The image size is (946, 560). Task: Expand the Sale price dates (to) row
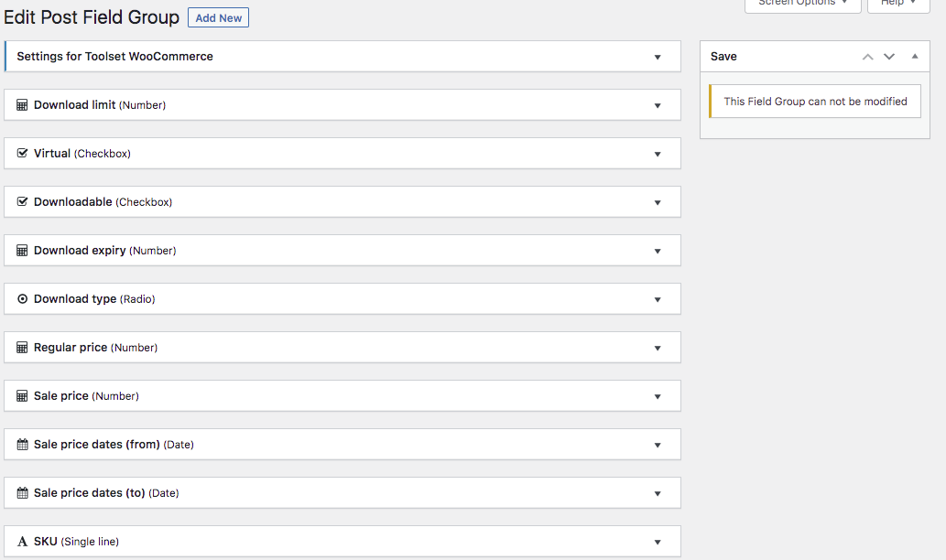click(x=658, y=493)
